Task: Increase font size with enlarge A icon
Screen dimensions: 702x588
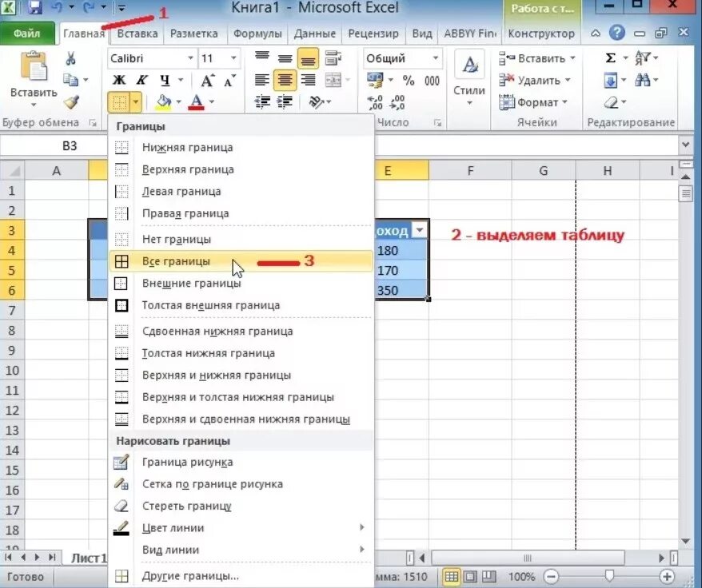Action: [207, 81]
